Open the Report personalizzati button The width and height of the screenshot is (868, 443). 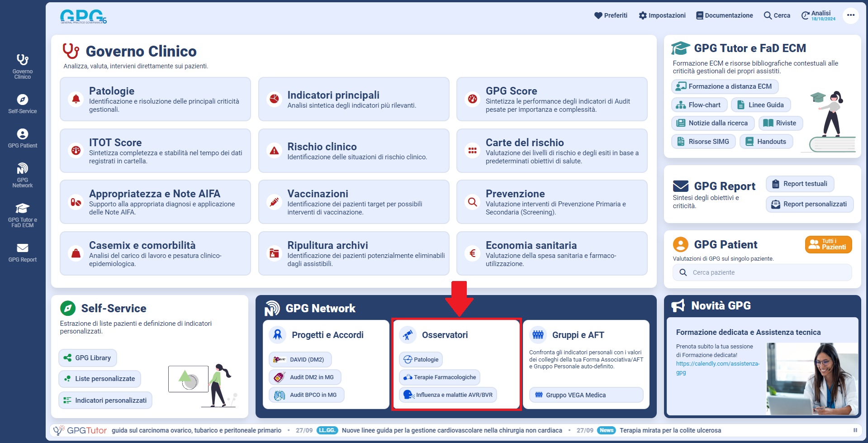(809, 204)
